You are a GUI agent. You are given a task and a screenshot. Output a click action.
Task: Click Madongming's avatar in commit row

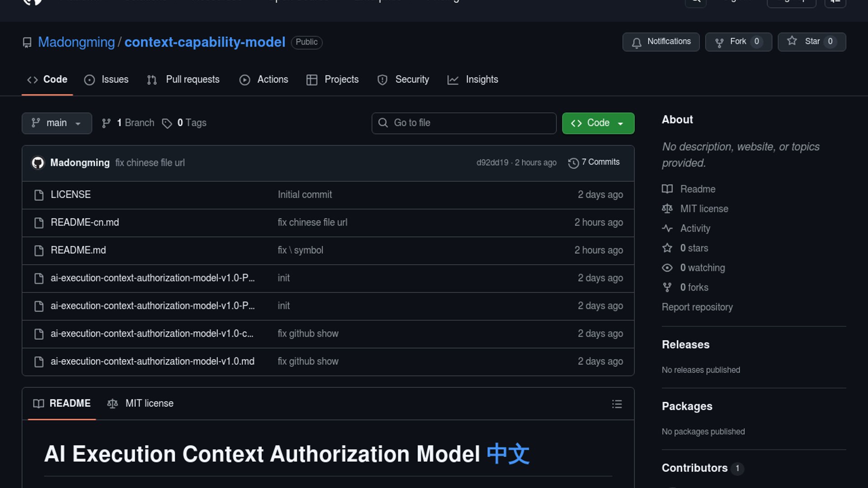click(38, 163)
